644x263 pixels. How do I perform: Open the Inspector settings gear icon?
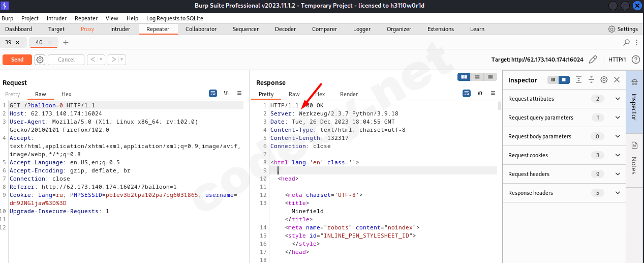(604, 80)
